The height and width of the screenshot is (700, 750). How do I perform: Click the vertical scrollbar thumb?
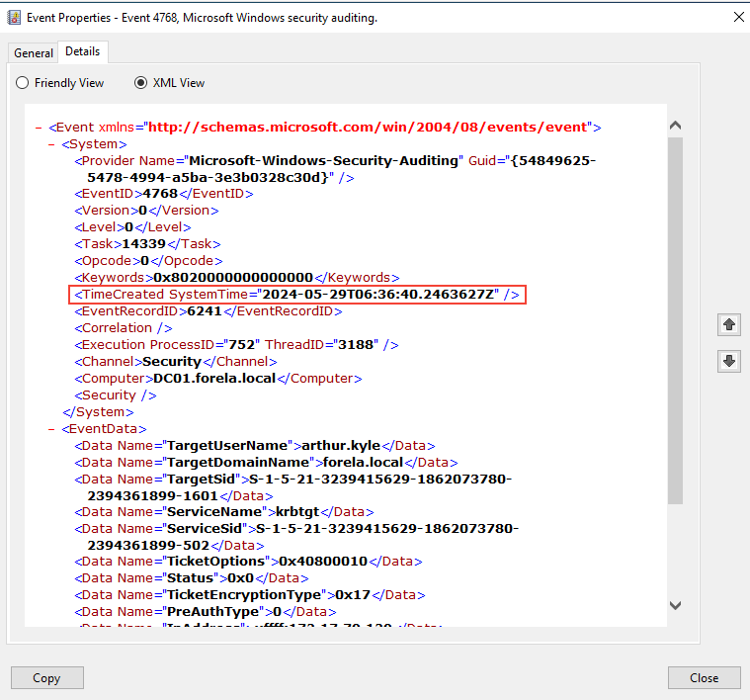point(675,320)
